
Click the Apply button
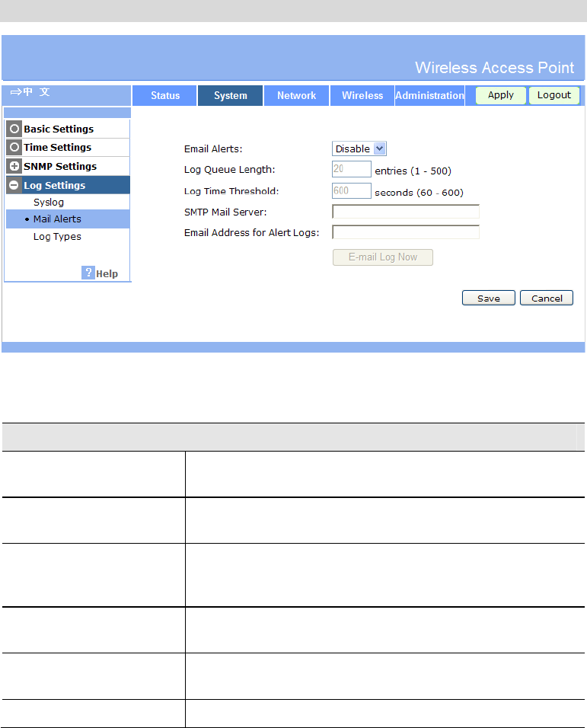(501, 95)
